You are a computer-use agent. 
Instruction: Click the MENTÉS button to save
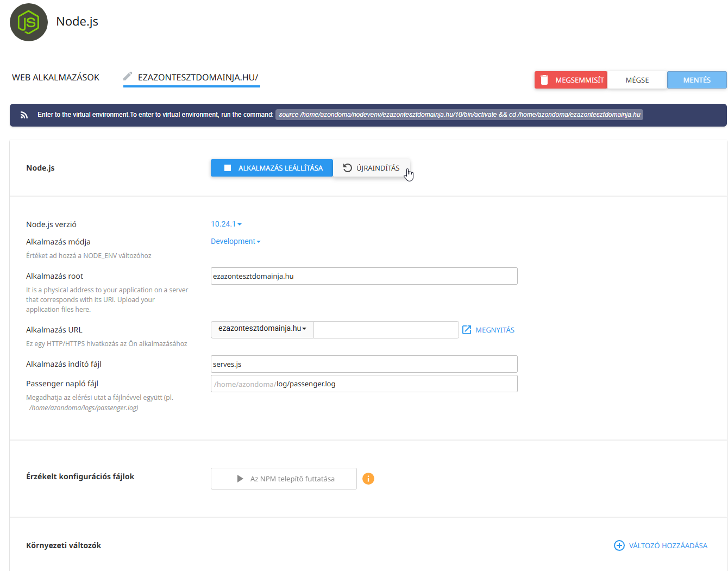point(696,79)
